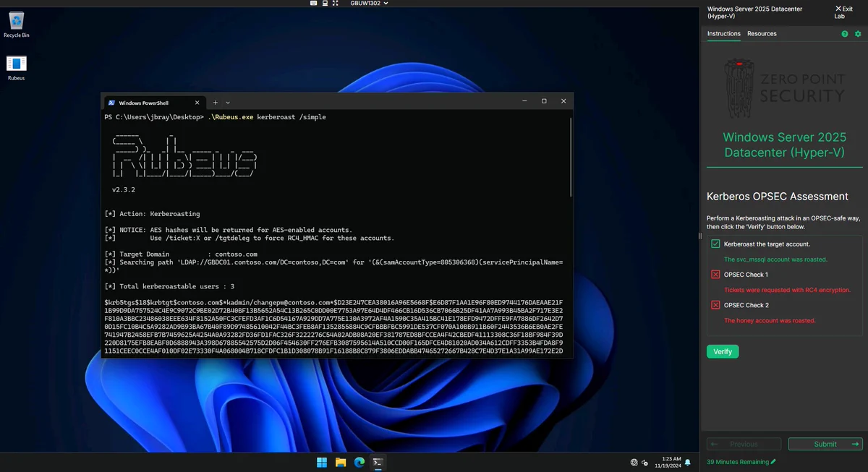Toggle fullscreen with the expand arrows icon
Screen dimensions: 868x472
tap(335, 4)
